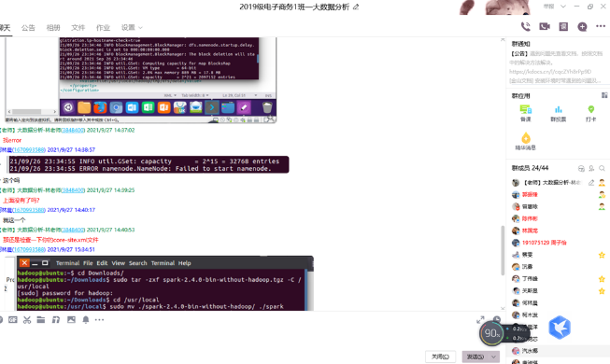The height and width of the screenshot is (364, 610).
Task: Open the namenode error screenshot image
Action: [149, 164]
